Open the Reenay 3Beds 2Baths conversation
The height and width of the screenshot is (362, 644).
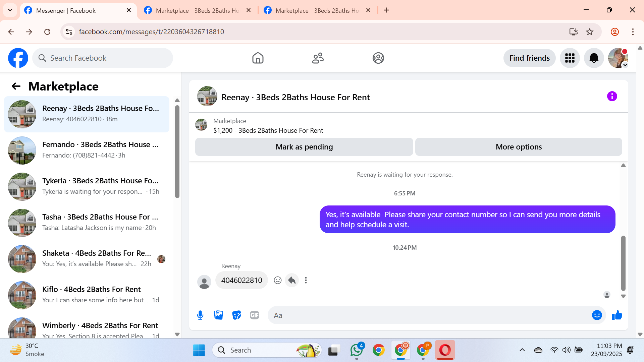(87, 114)
